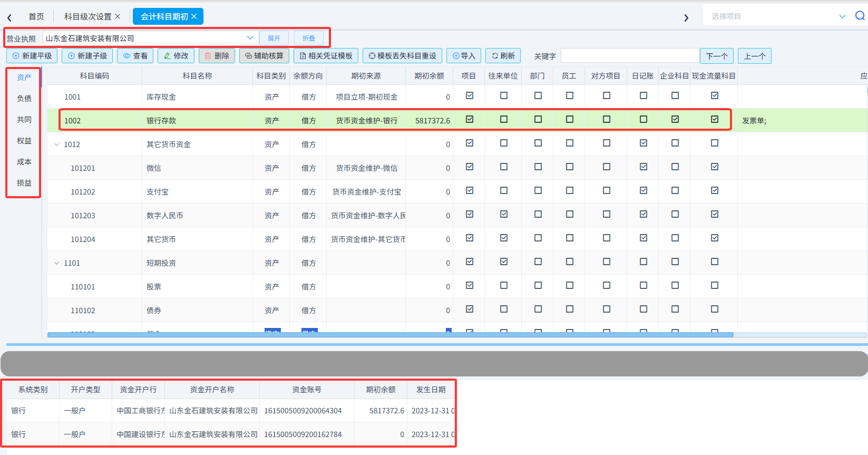Open 辅助核算 from the toolbar
Viewport: 868px width, 455px height.
click(x=264, y=56)
